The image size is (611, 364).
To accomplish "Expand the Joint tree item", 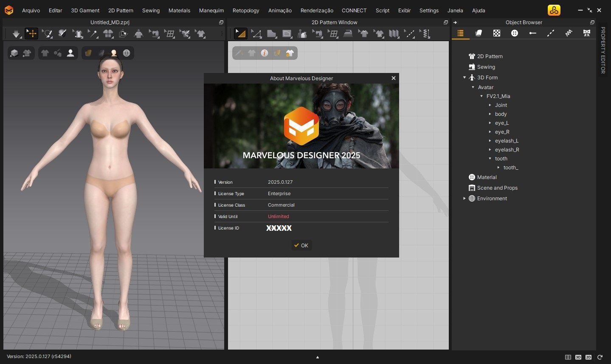I will pos(490,105).
